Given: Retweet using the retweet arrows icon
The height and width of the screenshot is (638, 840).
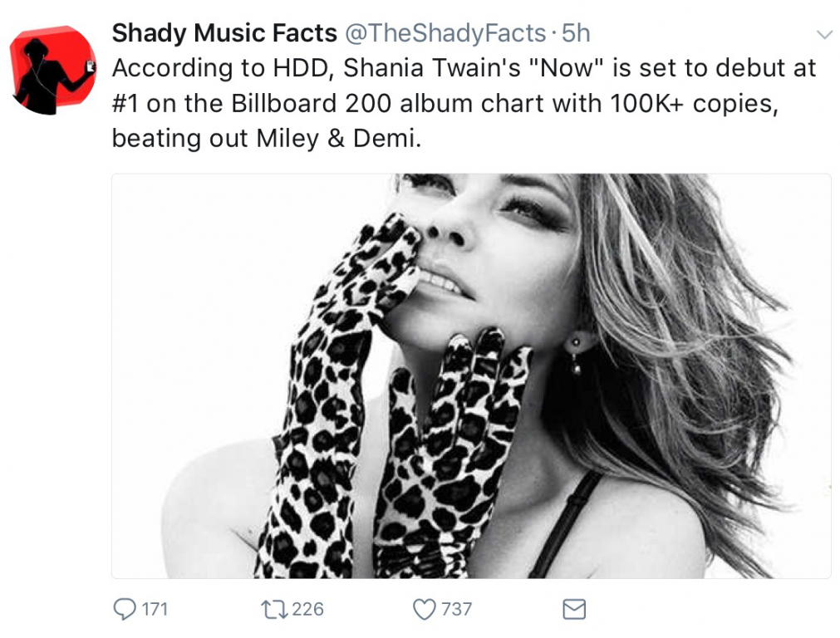Looking at the screenshot, I should tap(273, 610).
